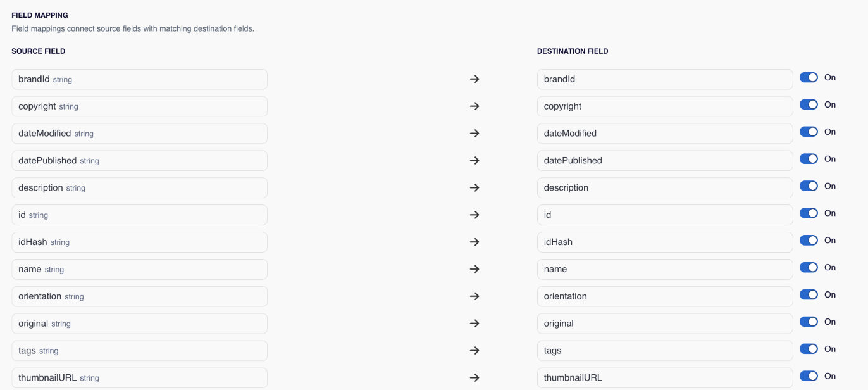This screenshot has height=390, width=868.
Task: Click the arrow in the orientation mapping row
Action: [474, 296]
